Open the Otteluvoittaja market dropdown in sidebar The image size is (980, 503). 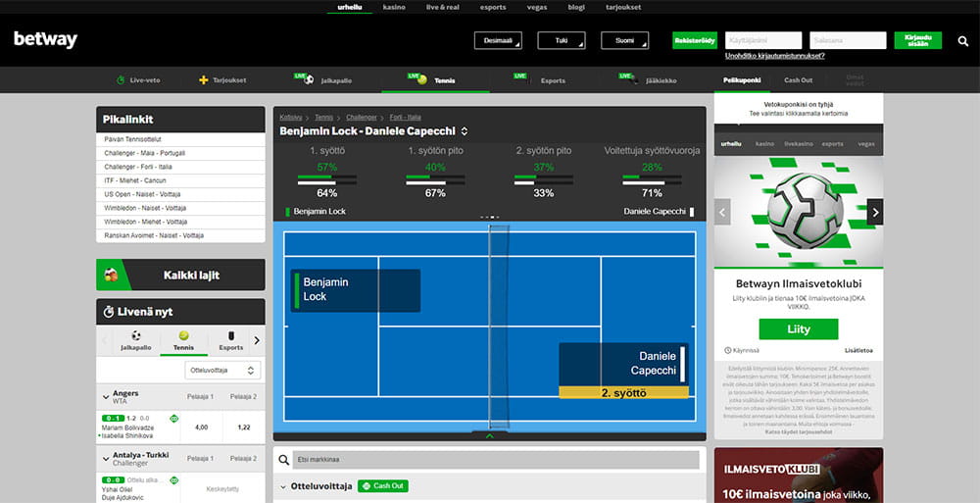222,371
